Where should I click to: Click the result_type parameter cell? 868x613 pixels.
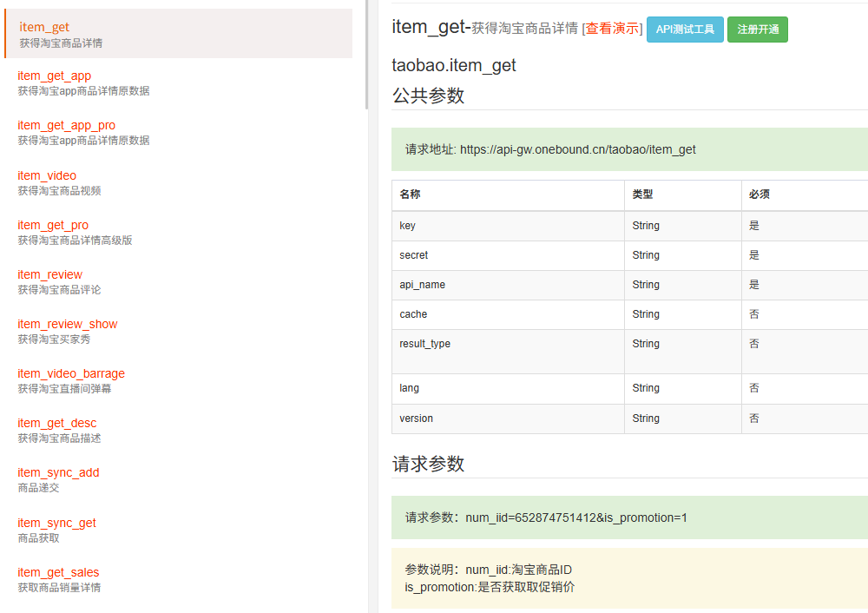click(508, 352)
